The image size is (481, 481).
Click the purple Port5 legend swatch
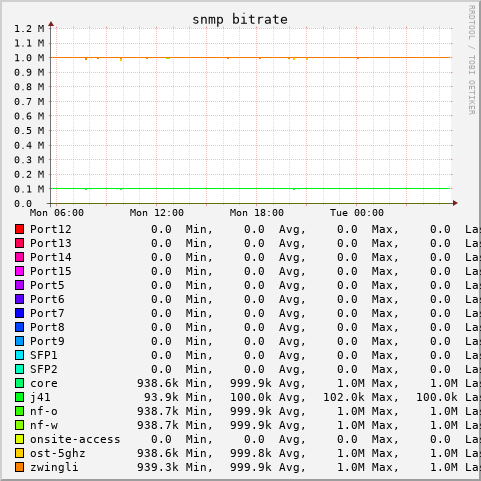(20, 285)
